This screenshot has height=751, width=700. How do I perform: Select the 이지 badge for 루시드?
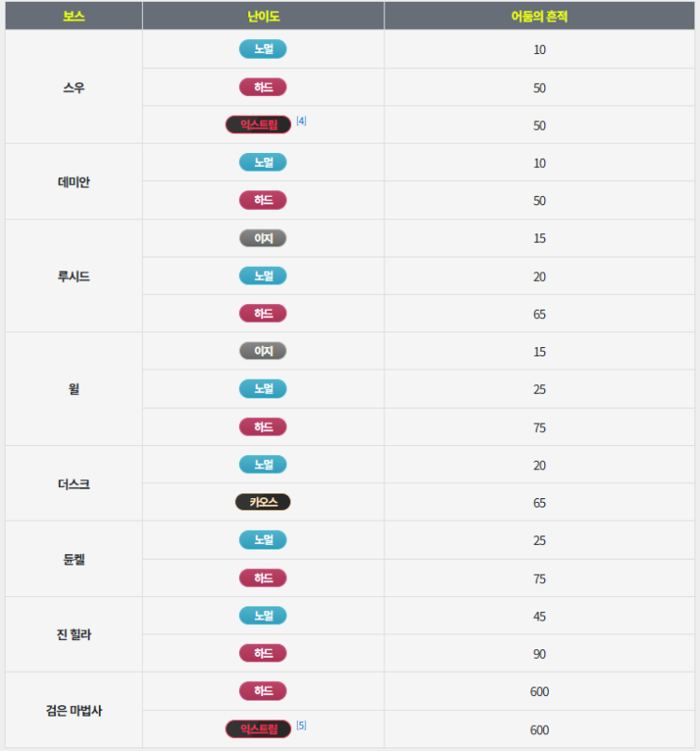click(x=263, y=238)
